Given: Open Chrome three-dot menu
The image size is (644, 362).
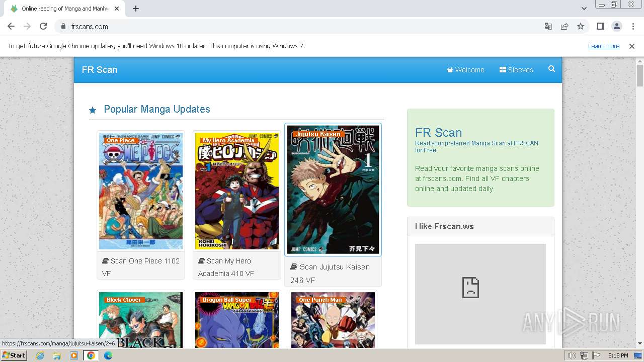Looking at the screenshot, I should [x=633, y=26].
